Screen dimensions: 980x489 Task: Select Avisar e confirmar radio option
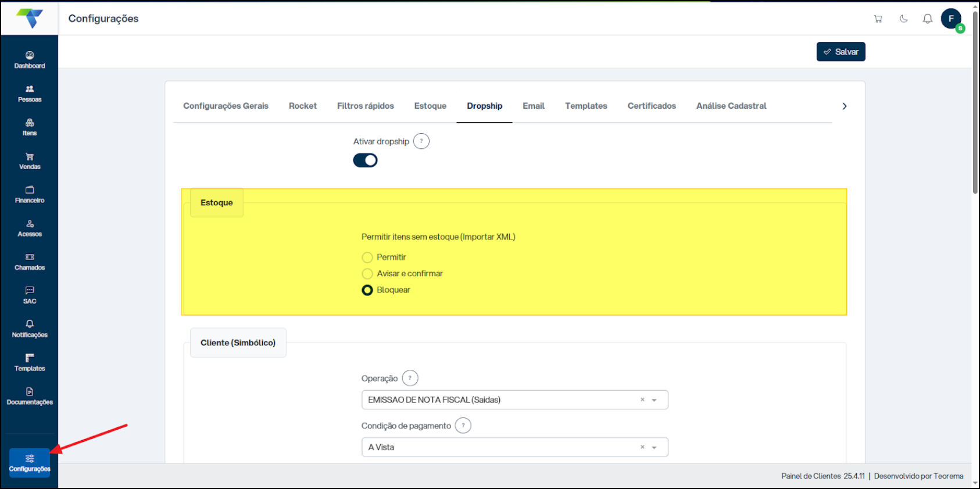[x=367, y=274]
